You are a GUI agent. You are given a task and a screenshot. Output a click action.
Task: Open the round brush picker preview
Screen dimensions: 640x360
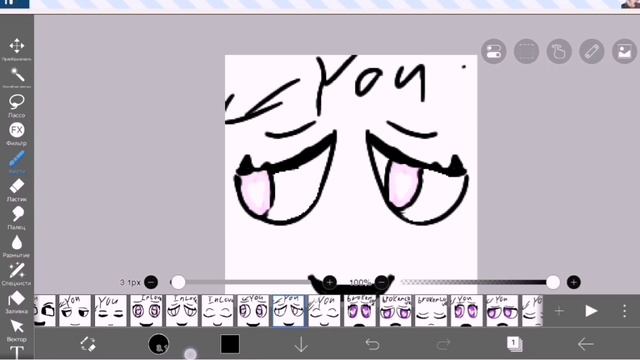point(158,344)
